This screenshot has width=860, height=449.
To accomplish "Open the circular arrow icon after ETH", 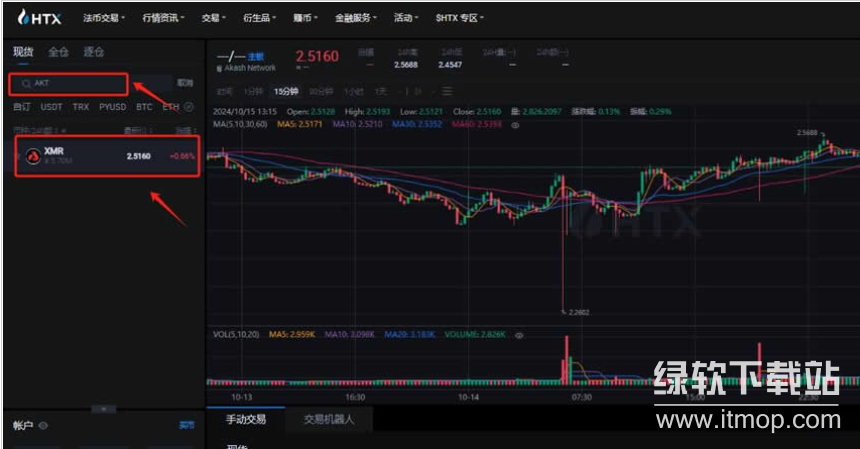I will pyautogui.click(x=189, y=107).
